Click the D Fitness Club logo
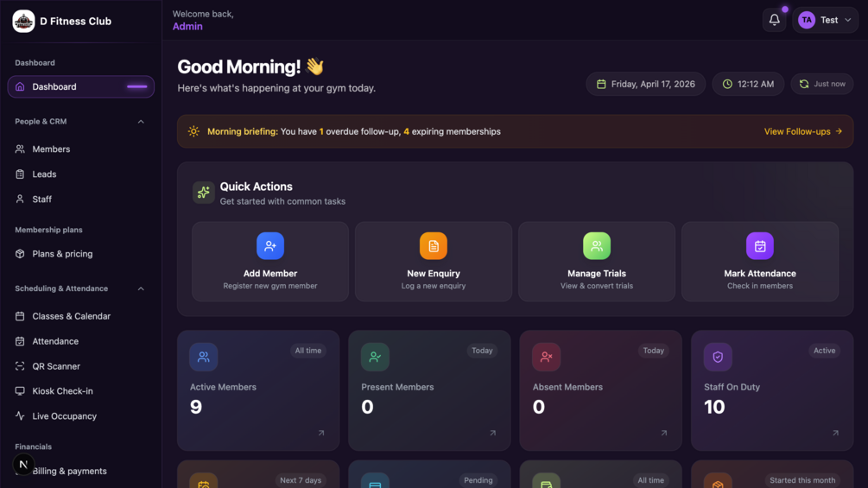The image size is (868, 488). (23, 21)
